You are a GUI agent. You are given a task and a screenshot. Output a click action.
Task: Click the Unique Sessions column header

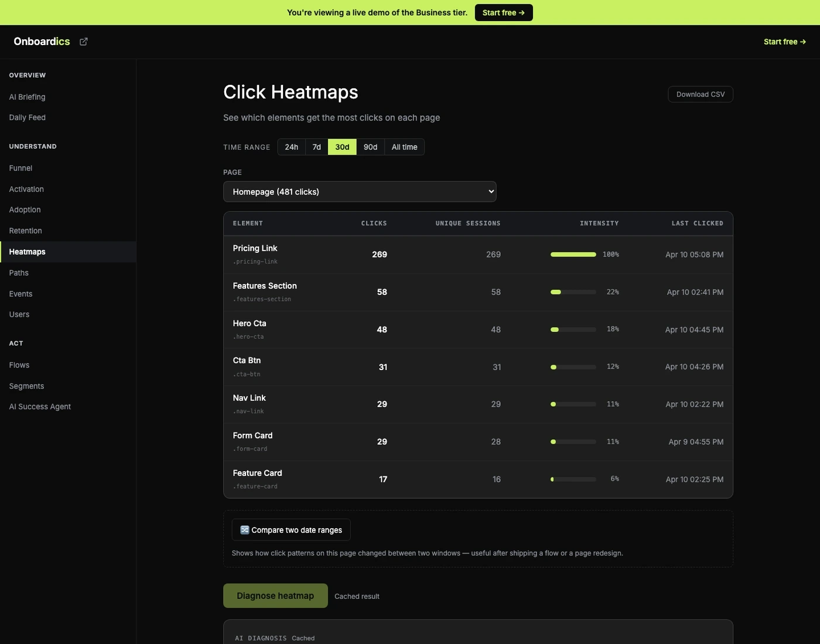point(468,224)
